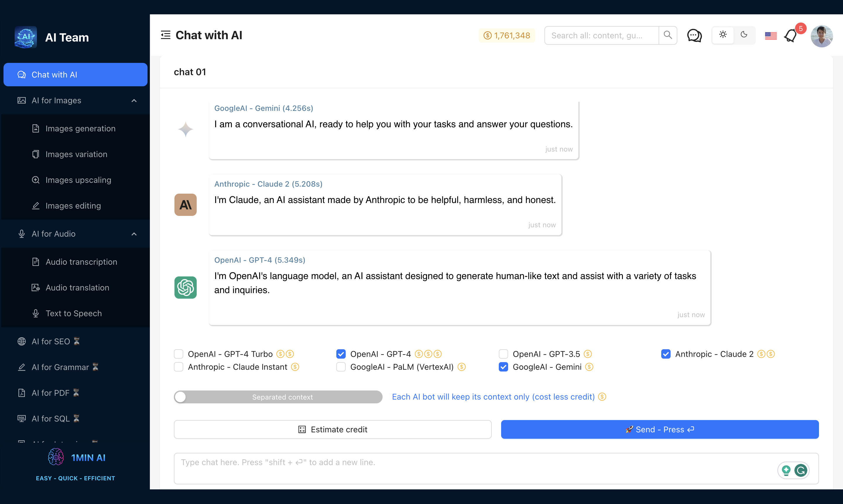Viewport: 843px width, 504px height.
Task: Open Audio transcription menu item
Action: 81,262
